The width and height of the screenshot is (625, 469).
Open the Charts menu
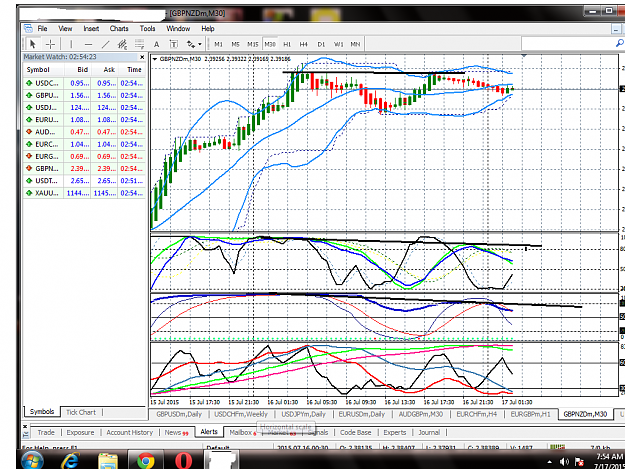(x=119, y=29)
